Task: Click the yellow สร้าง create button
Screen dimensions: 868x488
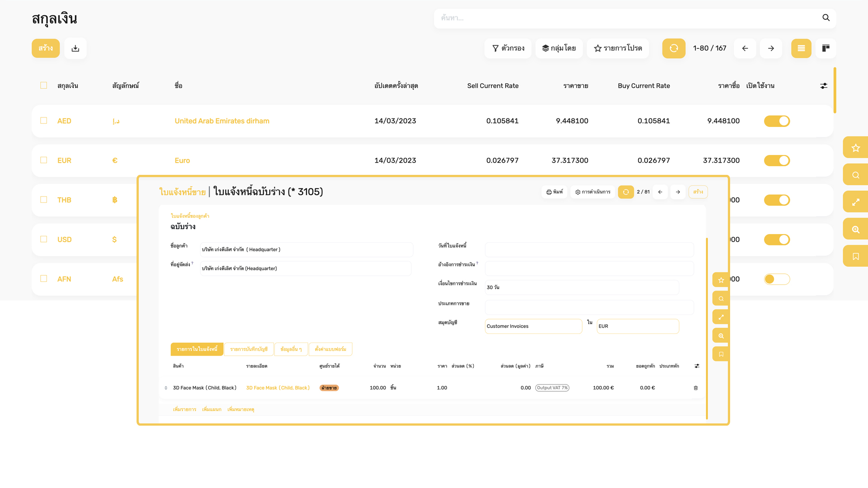Action: (x=46, y=48)
